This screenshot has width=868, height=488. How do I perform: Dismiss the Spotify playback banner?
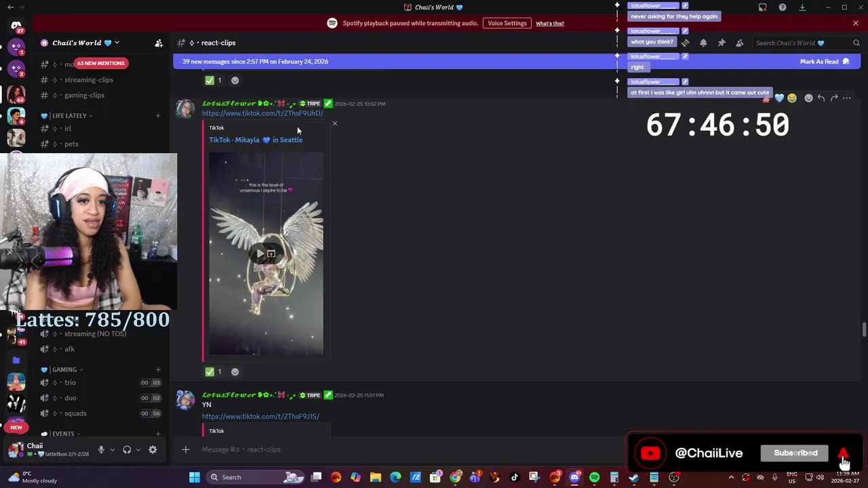point(856,23)
